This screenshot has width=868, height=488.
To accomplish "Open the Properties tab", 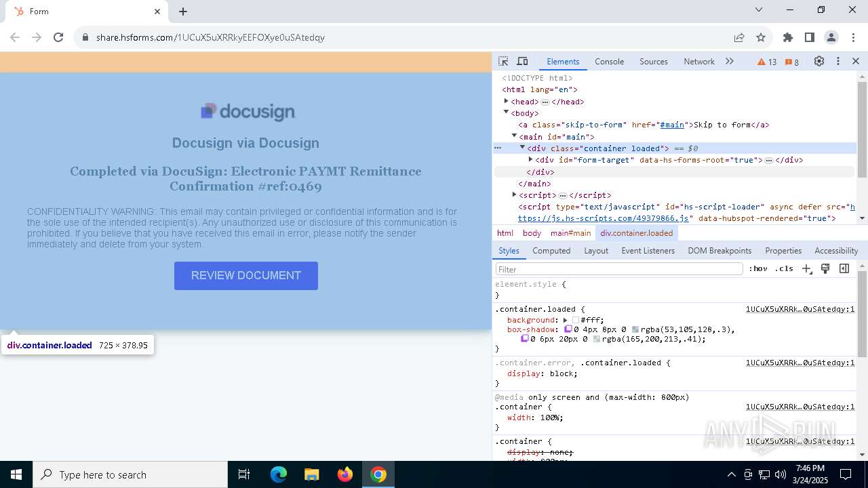I will 783,251.
